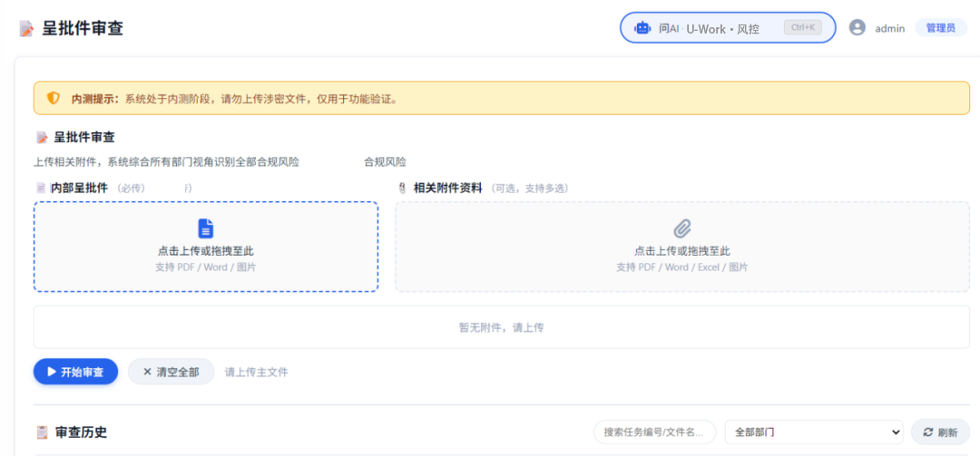Click the 暂无附件，请上传 placeholder row
The height and width of the screenshot is (456, 980).
point(501,327)
